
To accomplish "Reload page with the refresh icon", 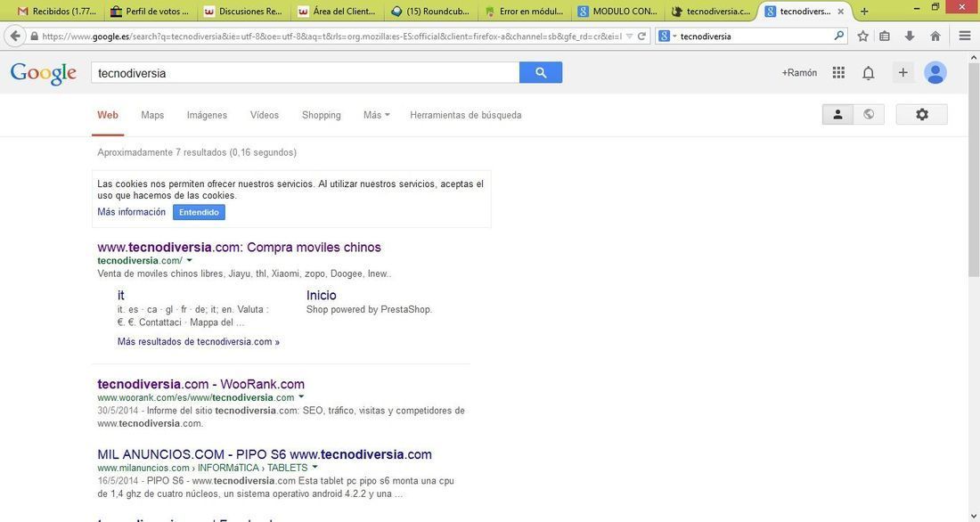I will pos(641,37).
